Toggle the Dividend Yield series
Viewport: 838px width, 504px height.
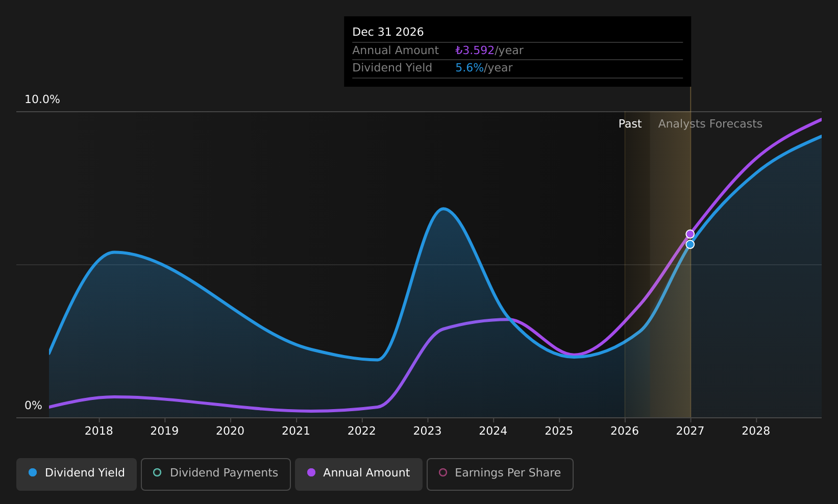[x=77, y=474]
